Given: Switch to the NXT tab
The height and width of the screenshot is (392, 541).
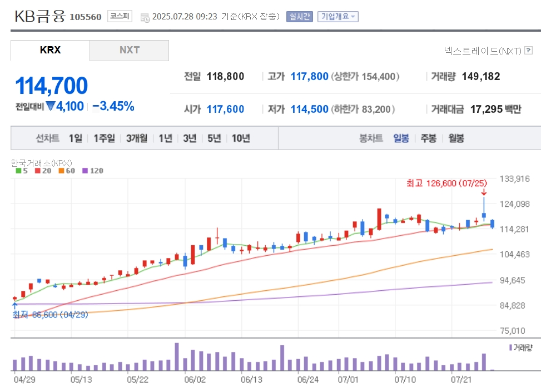Looking at the screenshot, I should [130, 51].
